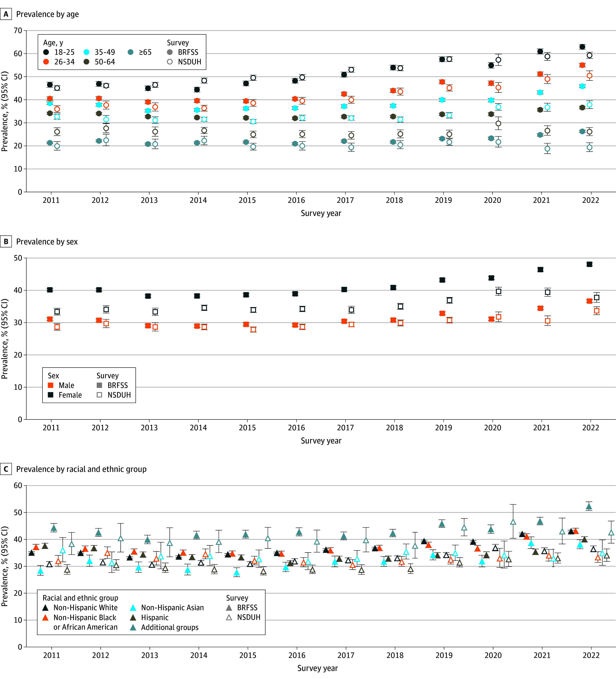Viewport: 616px width, 679px height.
Task: Click the 'Sex' legend heading in panel B
Action: (53, 376)
